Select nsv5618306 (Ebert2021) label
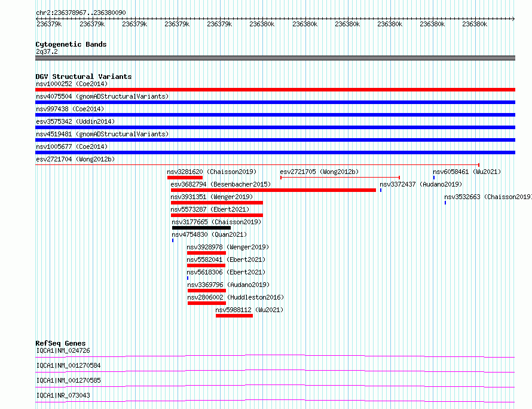 tap(226, 272)
